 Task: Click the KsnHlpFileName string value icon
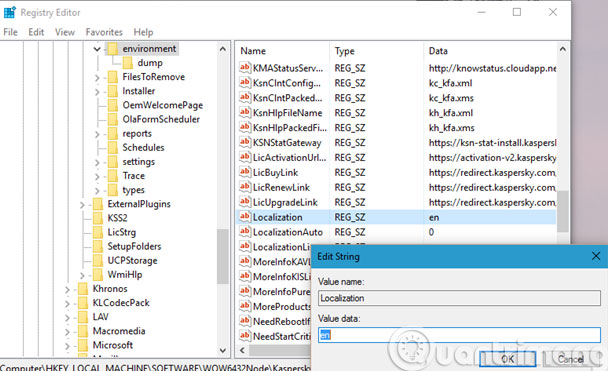[x=245, y=112]
